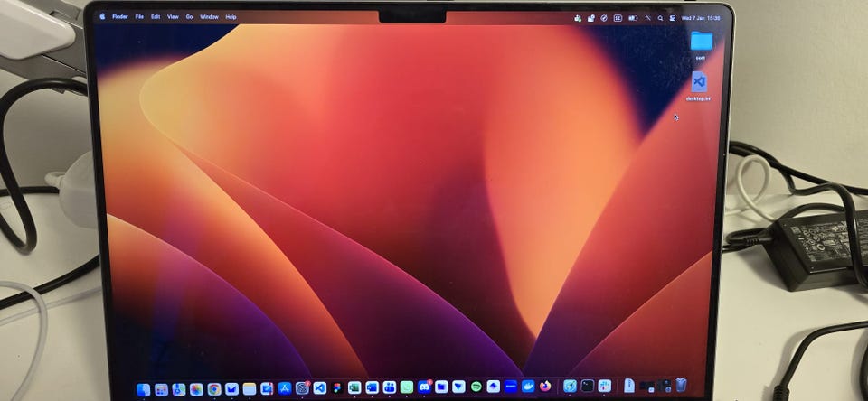
Task: Select the sort folder on desktop
Action: coord(701,42)
